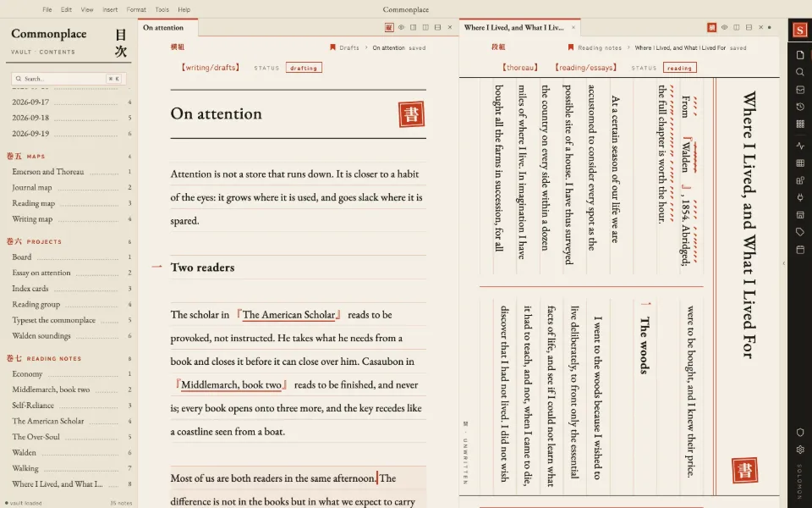The width and height of the screenshot is (812, 508).
Task: Open the Archive box icon in right sidebar
Action: (800, 214)
